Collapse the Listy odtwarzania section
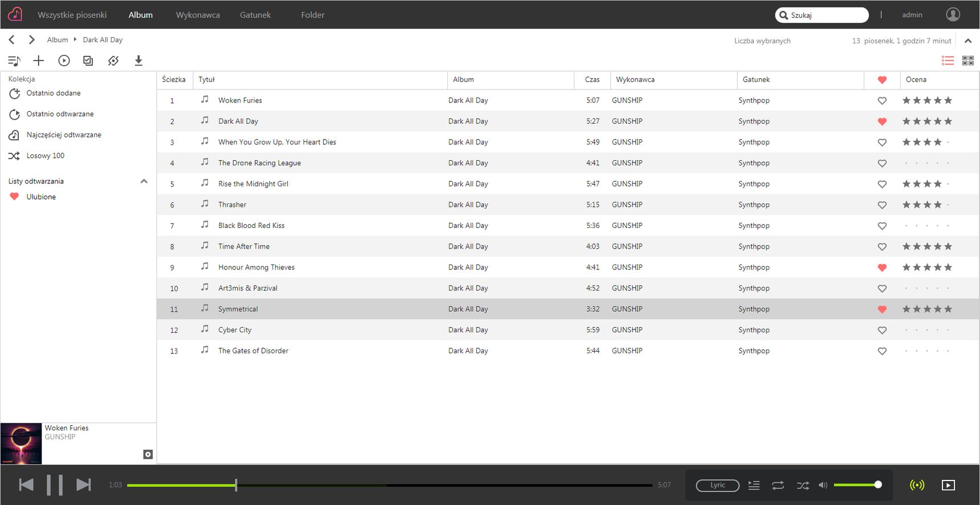 coord(144,181)
